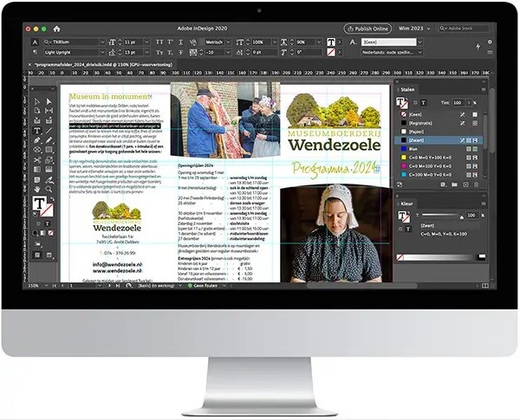The height and width of the screenshot is (420, 520).
Task: Go to next page in status bar
Action: point(110,286)
